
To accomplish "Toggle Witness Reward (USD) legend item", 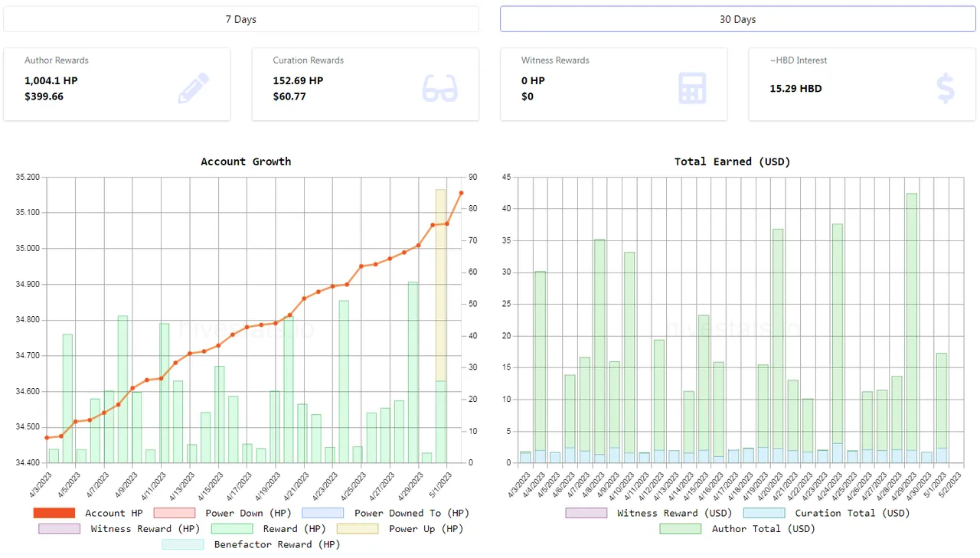I will (648, 513).
